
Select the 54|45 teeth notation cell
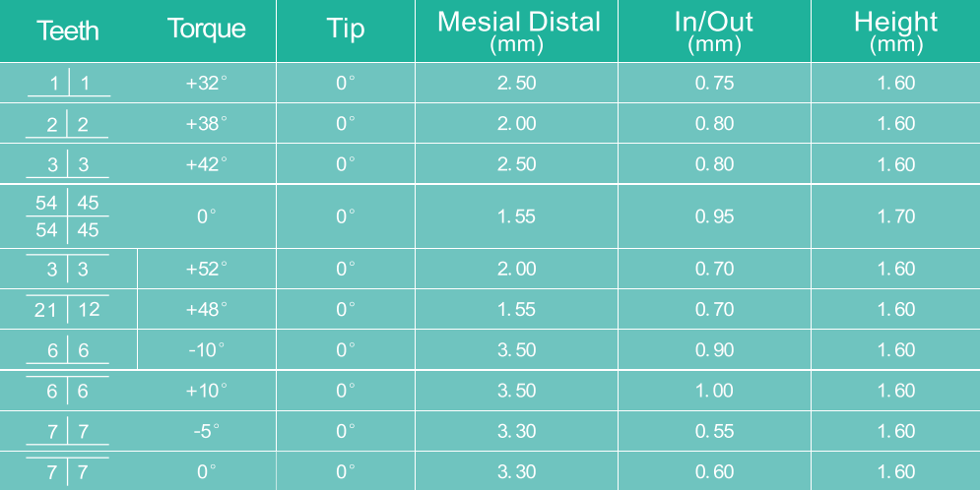[68, 216]
